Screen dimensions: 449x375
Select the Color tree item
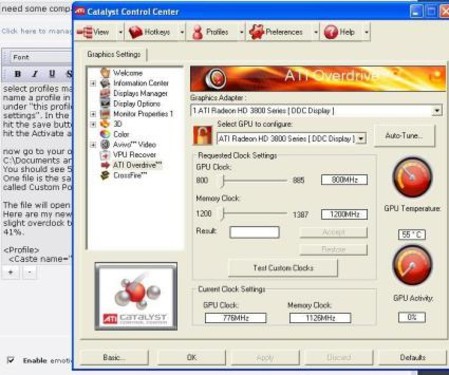(x=121, y=134)
